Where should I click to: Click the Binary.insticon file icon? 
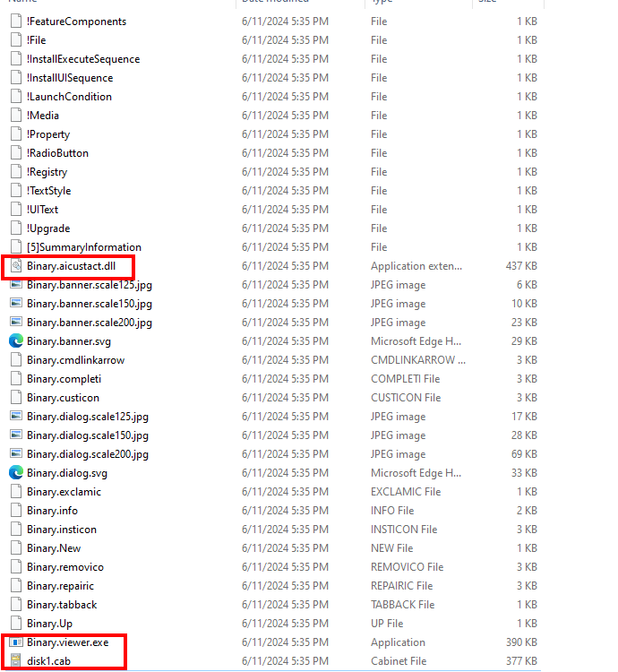tap(16, 530)
